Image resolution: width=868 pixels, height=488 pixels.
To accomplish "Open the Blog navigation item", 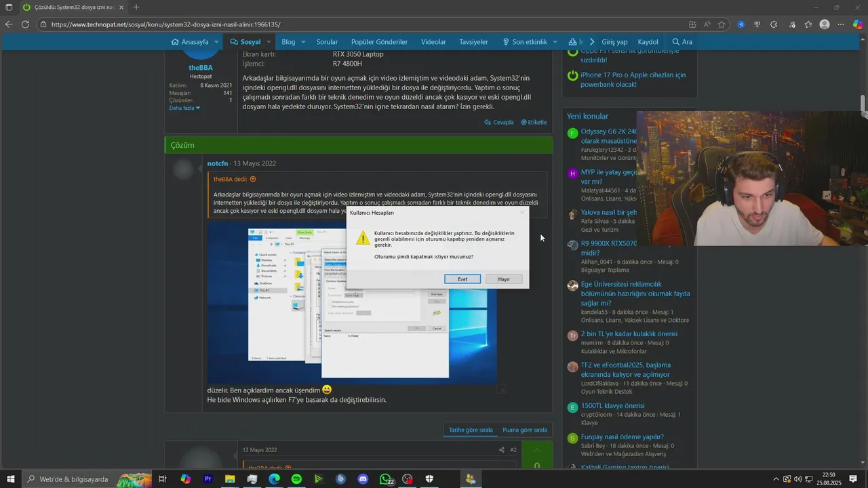I will (x=288, y=42).
